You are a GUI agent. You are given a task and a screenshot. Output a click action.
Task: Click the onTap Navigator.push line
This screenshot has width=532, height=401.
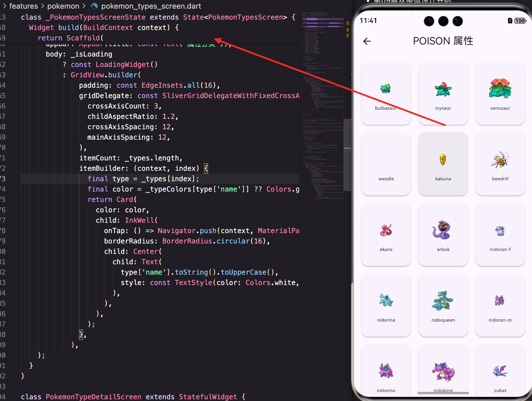pyautogui.click(x=202, y=231)
